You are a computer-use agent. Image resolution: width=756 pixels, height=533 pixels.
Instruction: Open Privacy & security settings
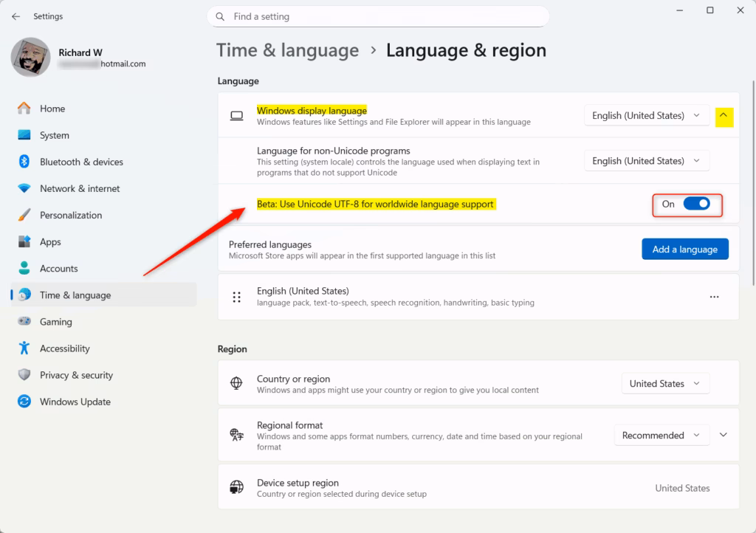click(103, 374)
